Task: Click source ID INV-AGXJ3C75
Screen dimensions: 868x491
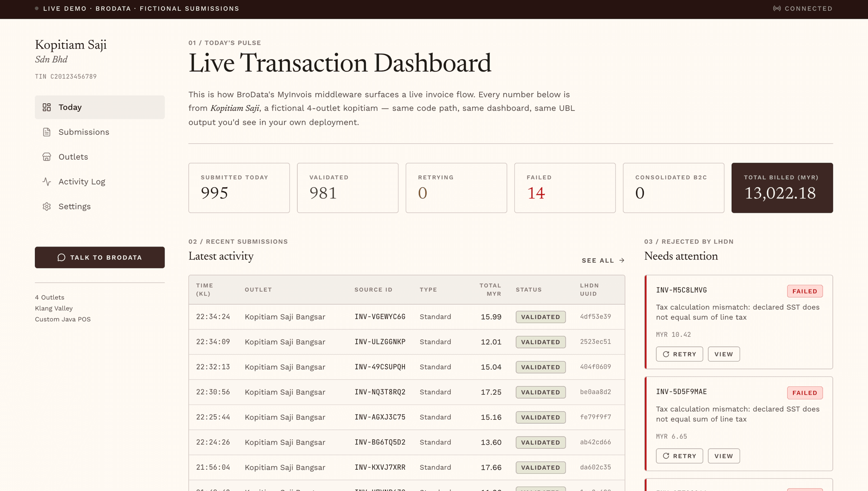Action: point(380,417)
